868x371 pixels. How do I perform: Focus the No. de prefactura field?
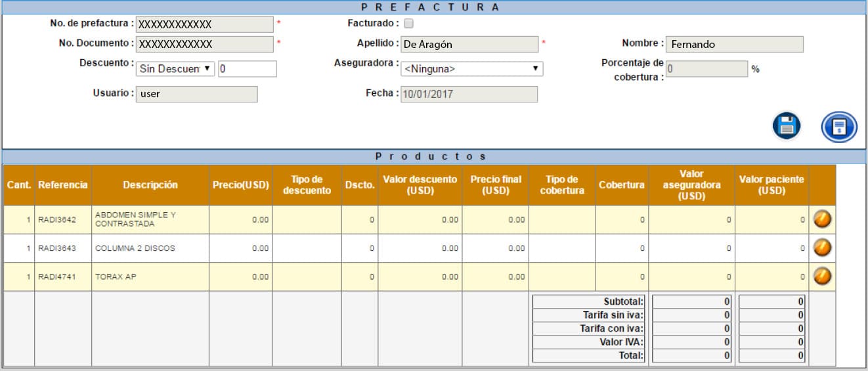(204, 24)
